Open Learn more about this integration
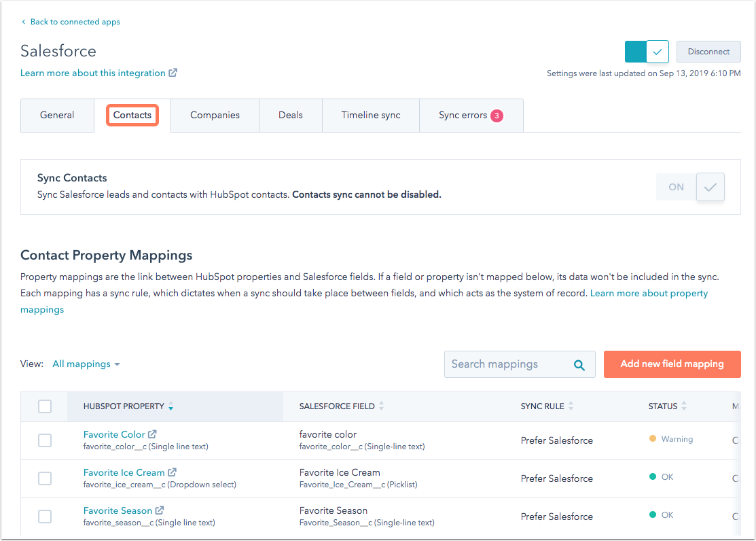756x541 pixels. [x=93, y=73]
